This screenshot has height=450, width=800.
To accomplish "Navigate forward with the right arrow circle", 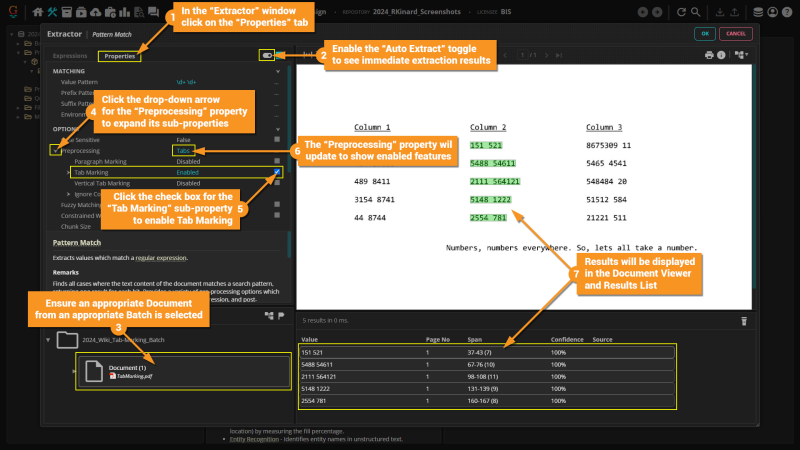I will tap(657, 12).
